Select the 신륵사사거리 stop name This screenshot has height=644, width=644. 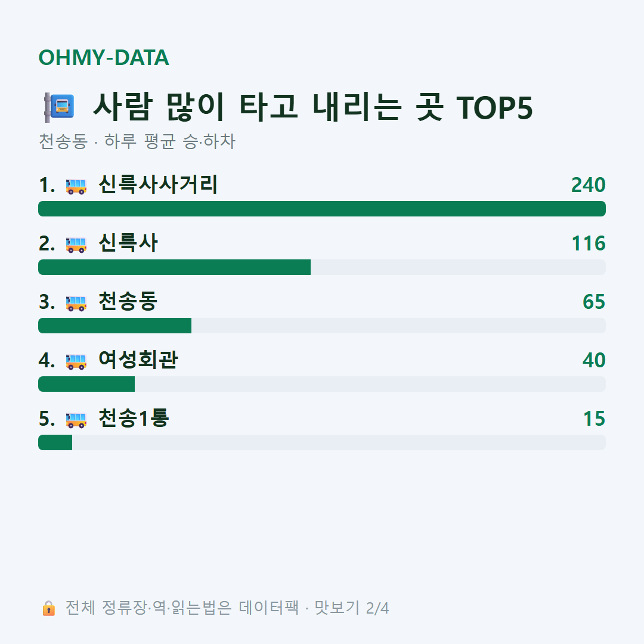pyautogui.click(x=158, y=184)
